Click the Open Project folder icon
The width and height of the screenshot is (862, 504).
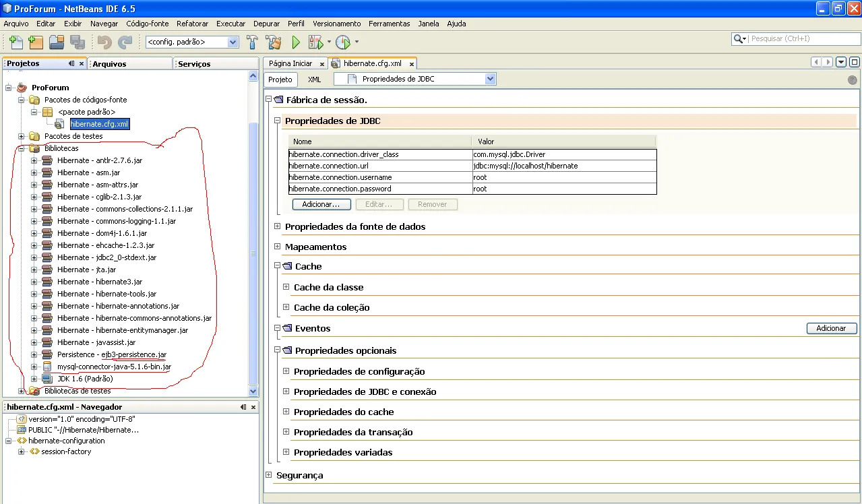tap(57, 42)
